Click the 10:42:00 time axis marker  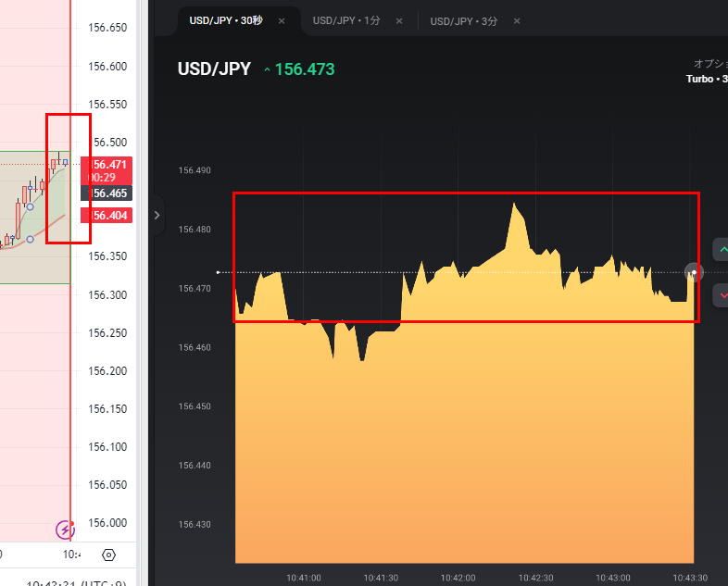458,577
